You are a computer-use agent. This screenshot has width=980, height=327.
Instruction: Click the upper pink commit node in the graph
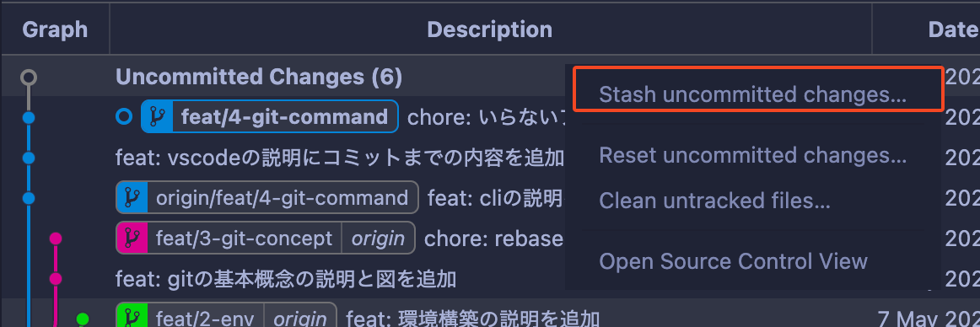pyautogui.click(x=56, y=239)
